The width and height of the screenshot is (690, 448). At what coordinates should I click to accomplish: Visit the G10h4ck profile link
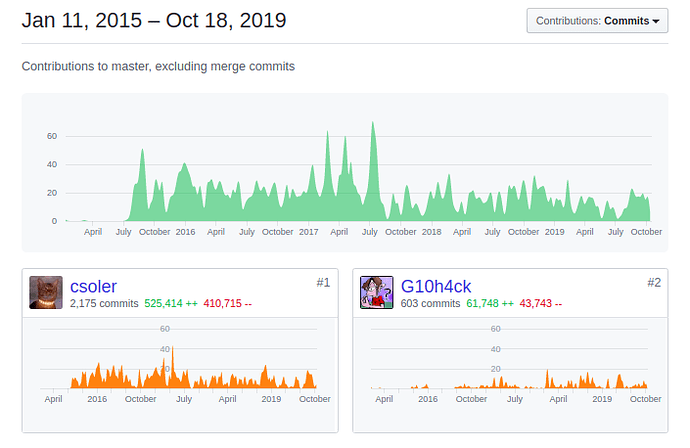point(436,286)
